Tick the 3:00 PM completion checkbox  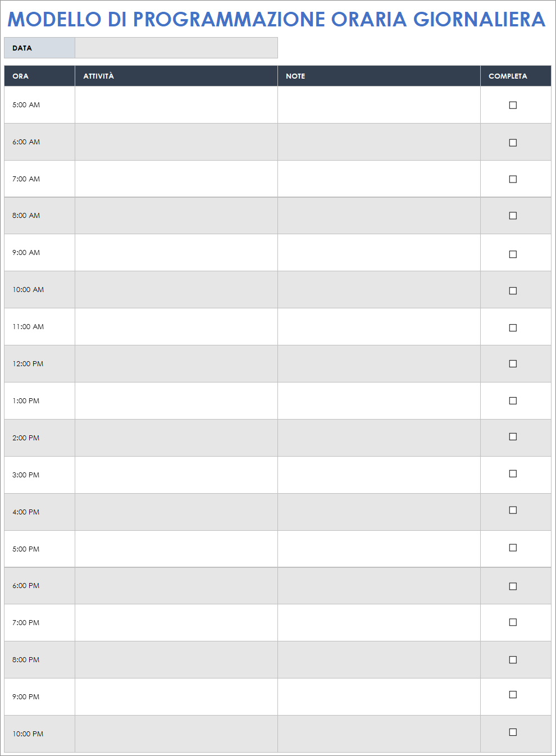point(513,473)
